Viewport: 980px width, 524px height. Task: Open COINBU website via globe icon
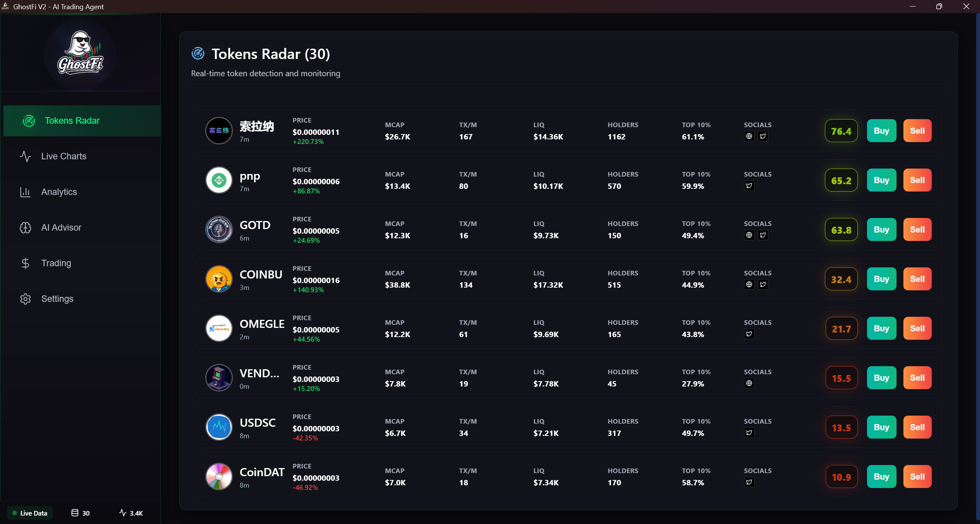click(749, 284)
